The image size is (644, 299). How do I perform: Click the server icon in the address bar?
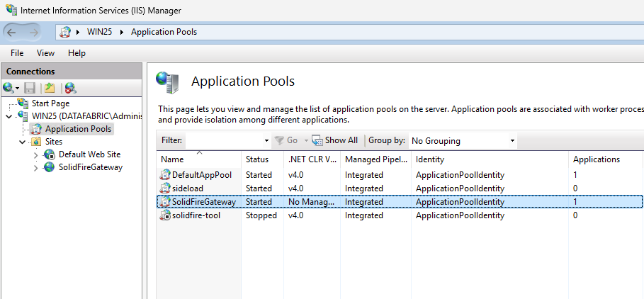coord(65,32)
